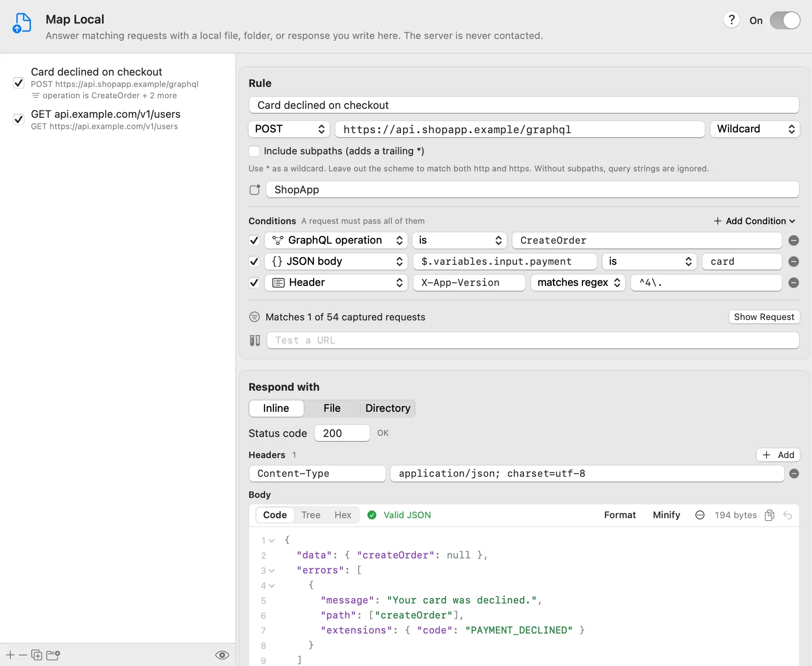Image resolution: width=812 pixels, height=666 pixels.
Task: Toggle the Map Local On switch
Action: 785,20
